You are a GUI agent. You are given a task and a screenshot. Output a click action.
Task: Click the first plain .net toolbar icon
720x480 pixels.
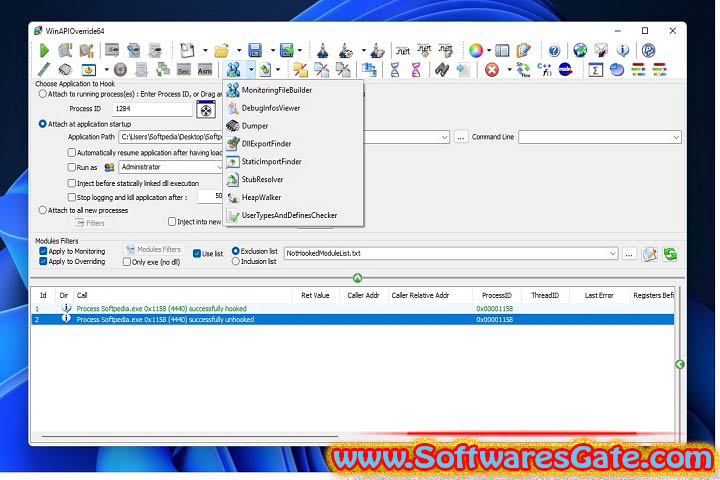(x=403, y=51)
